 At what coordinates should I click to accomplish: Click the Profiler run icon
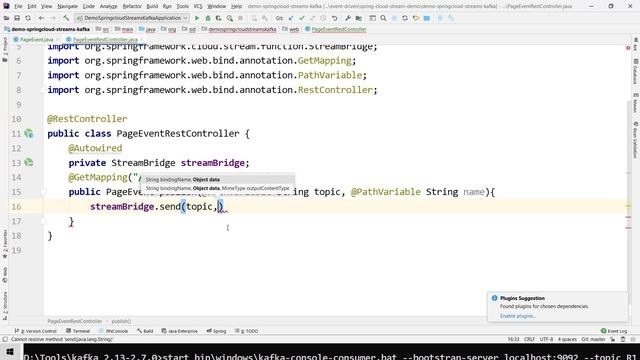coord(229,18)
